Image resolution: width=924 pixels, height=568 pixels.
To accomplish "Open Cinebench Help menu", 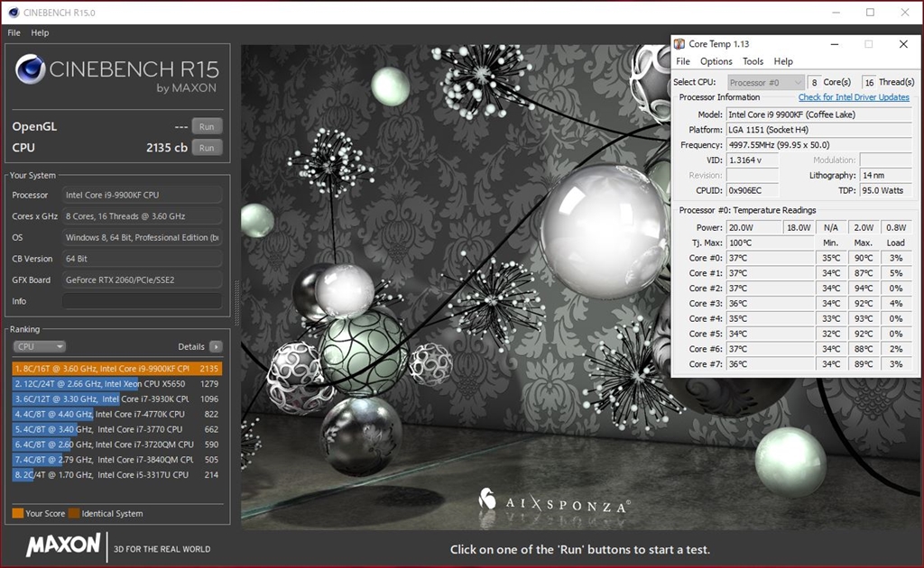I will [40, 32].
